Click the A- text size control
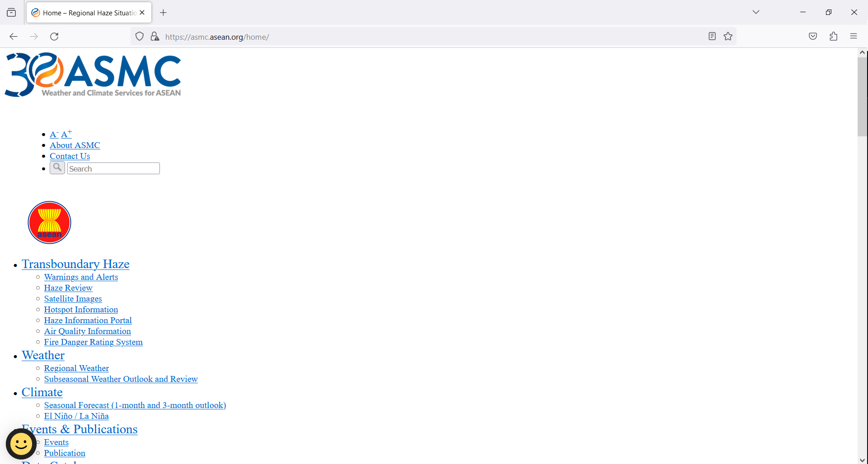The width and height of the screenshot is (868, 464). click(x=54, y=134)
